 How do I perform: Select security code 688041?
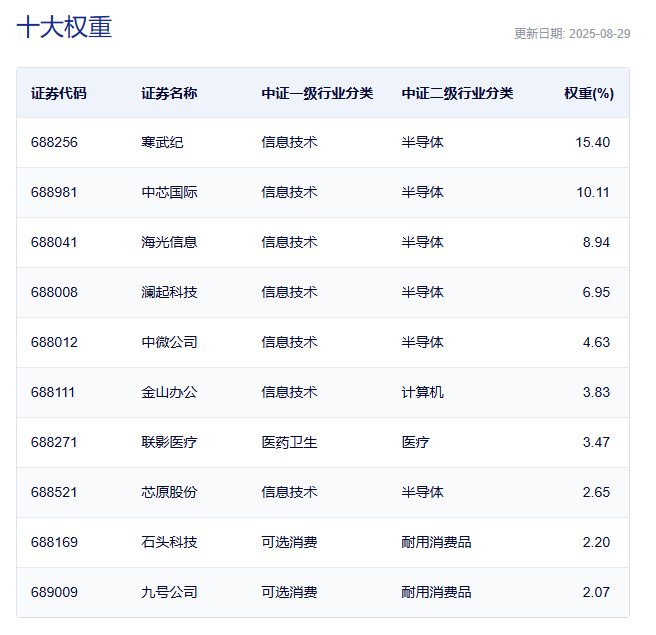tap(54, 242)
